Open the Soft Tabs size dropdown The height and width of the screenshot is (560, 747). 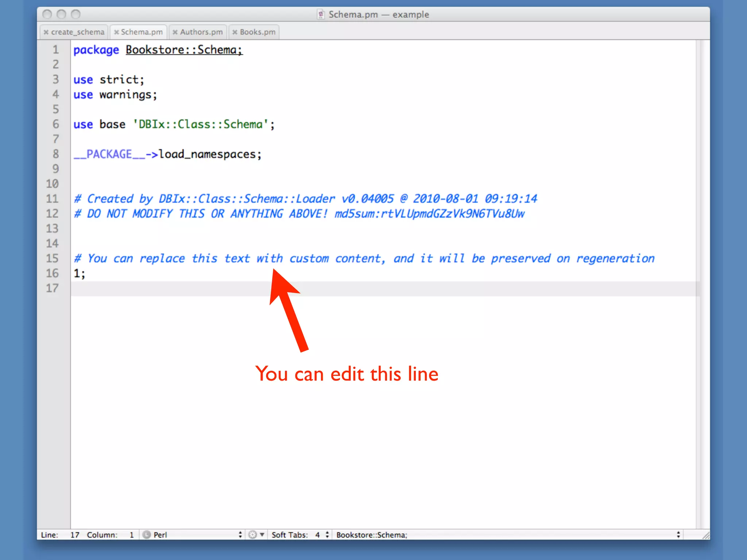coord(327,535)
